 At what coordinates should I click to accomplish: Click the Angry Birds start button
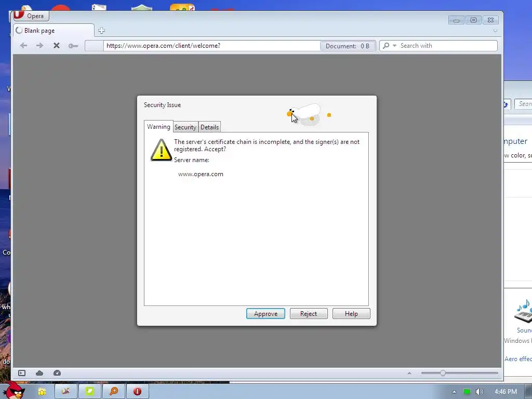[13, 391]
